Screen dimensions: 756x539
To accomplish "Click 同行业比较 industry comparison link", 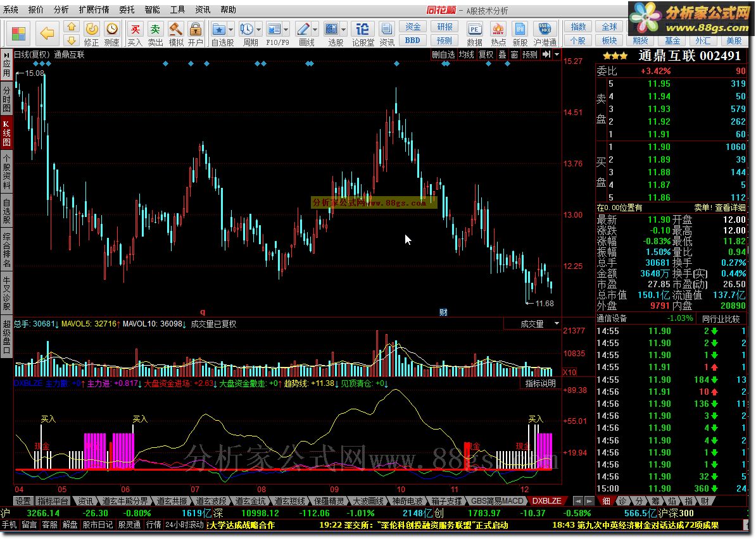I will (x=721, y=318).
